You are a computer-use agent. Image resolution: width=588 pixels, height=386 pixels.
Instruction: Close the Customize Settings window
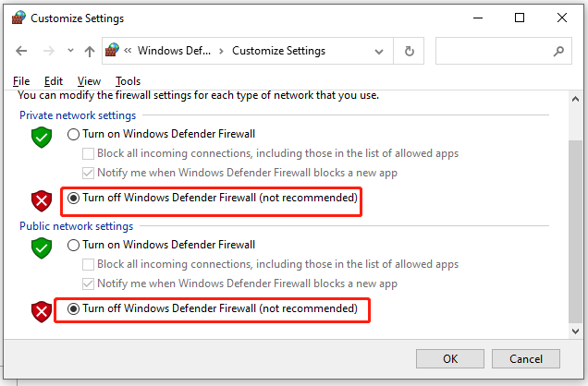(x=562, y=18)
